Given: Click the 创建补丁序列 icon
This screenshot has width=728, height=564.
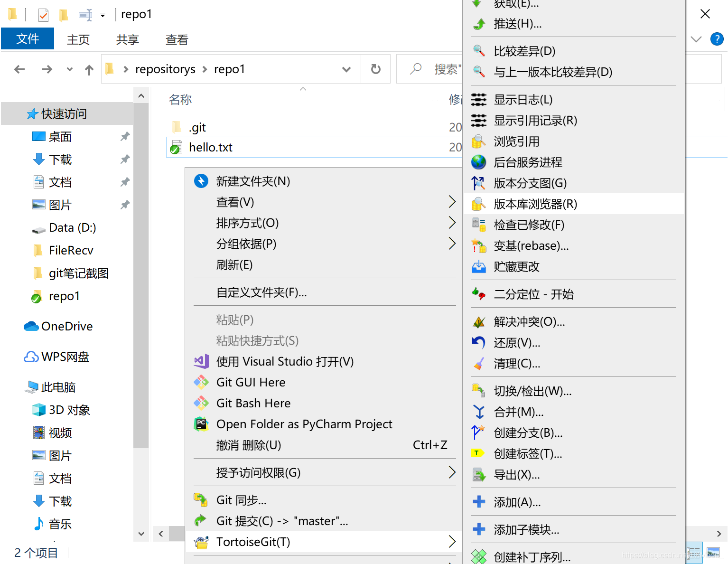Looking at the screenshot, I should tap(479, 556).
